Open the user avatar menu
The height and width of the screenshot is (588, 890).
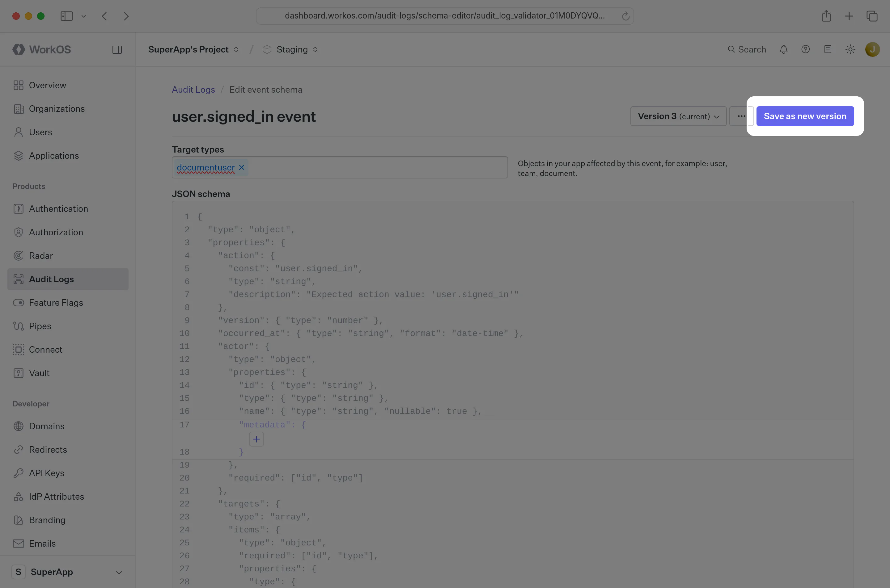tap(872, 49)
